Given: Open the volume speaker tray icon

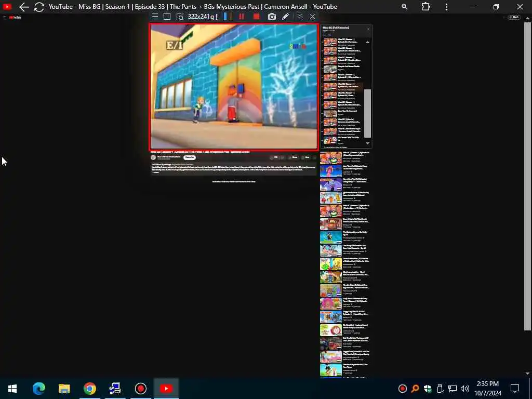Looking at the screenshot, I should pyautogui.click(x=465, y=389).
